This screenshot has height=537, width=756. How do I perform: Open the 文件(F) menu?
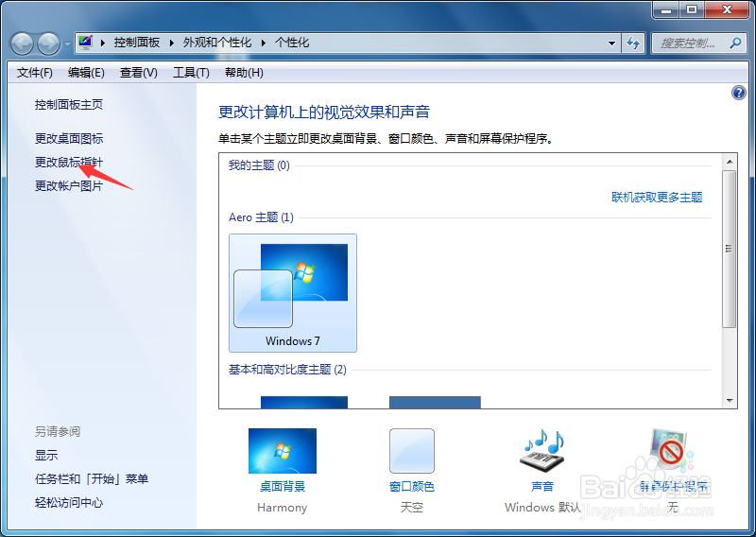pos(35,73)
